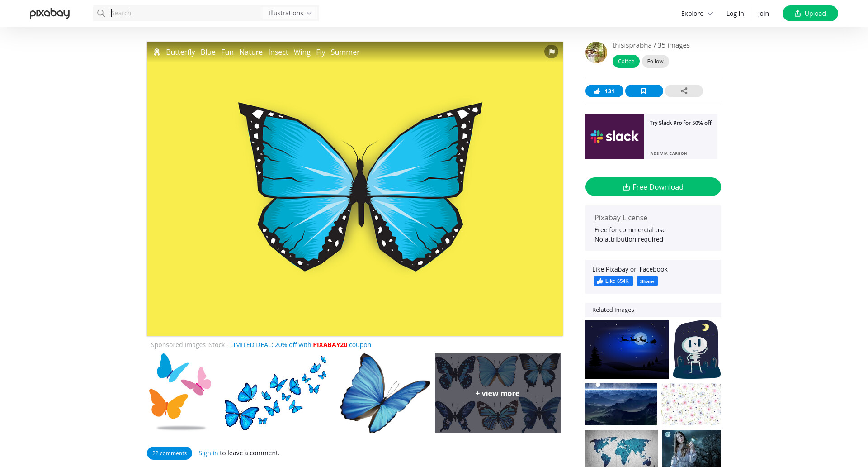868x467 pixels.
Task: Expand the Explore menu
Action: (x=697, y=14)
